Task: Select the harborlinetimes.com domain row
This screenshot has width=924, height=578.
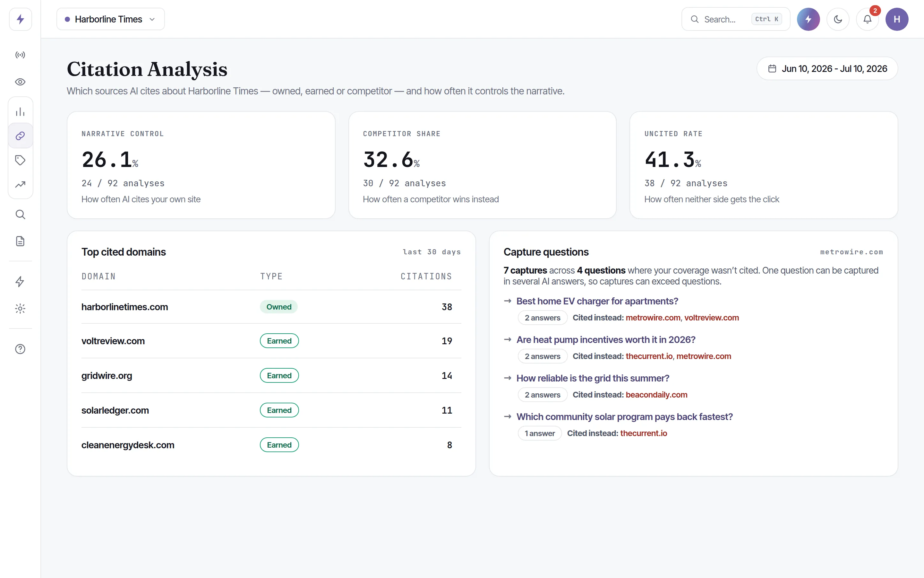Action: 271,307
